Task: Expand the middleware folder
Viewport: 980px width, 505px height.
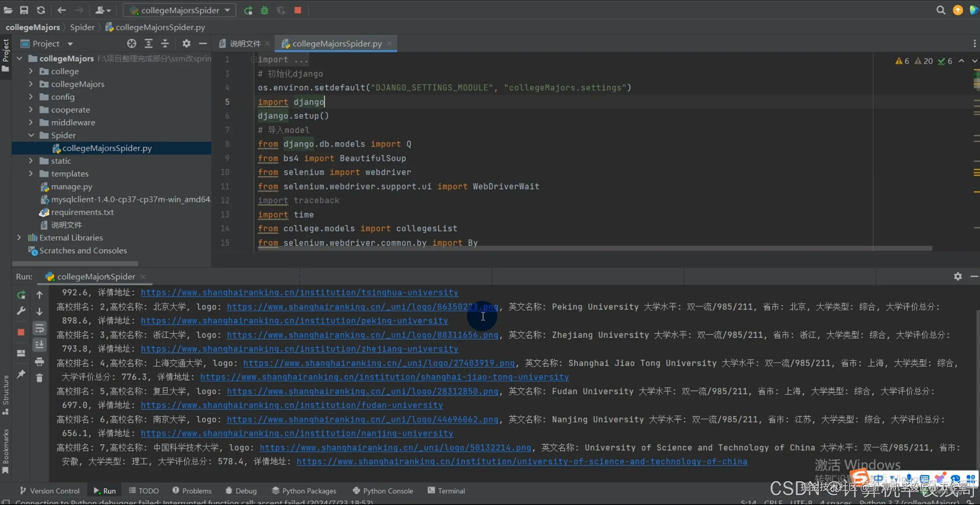Action: click(31, 122)
